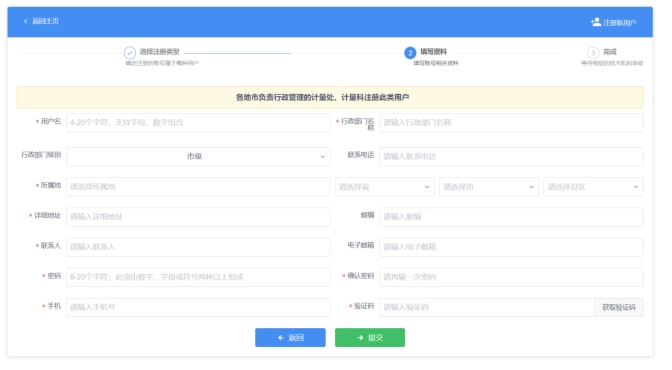This screenshot has width=672, height=370.
Task: Open the 行政部门级别 dropdown showing 市级
Action: pos(198,156)
